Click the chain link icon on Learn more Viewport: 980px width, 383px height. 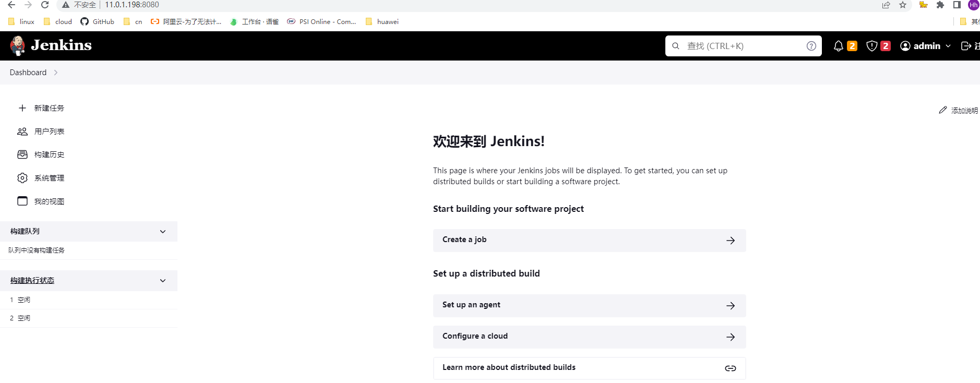tap(731, 368)
